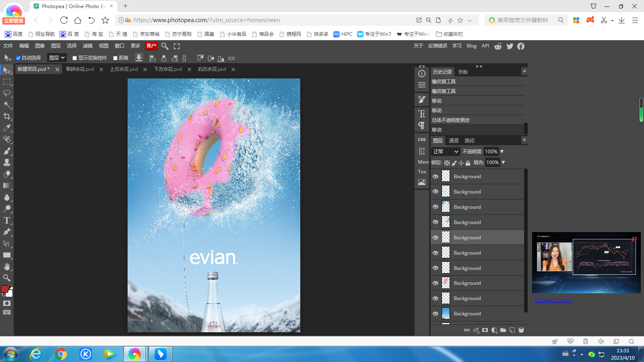Image resolution: width=644 pixels, height=362 pixels.
Task: Add layer mask icon at layers panel bottom
Action: (x=485, y=330)
